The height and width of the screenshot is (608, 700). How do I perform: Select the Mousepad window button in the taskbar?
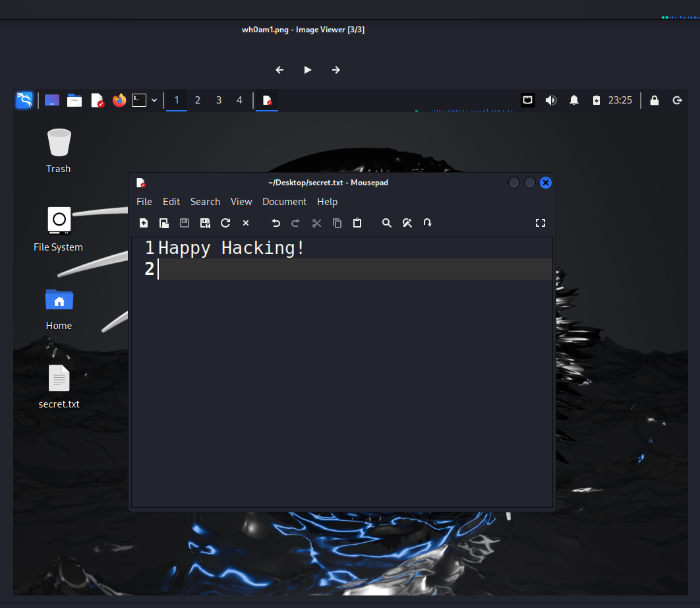coord(267,100)
